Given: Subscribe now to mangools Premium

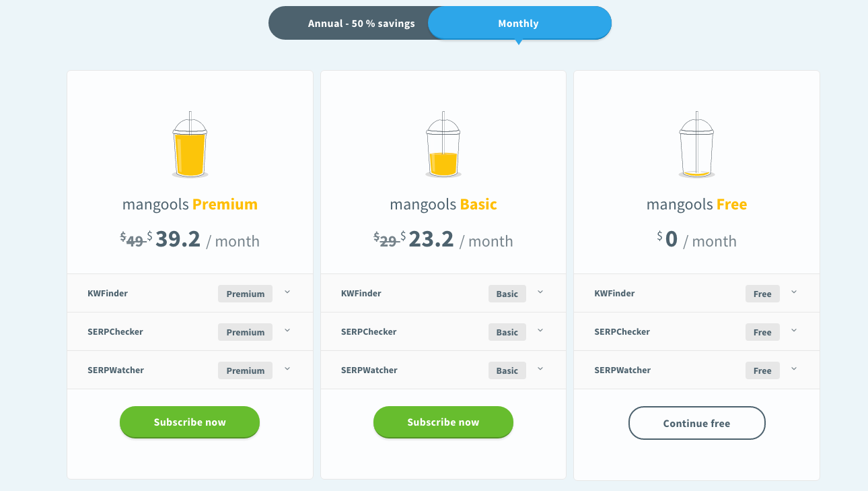Looking at the screenshot, I should pyautogui.click(x=190, y=422).
